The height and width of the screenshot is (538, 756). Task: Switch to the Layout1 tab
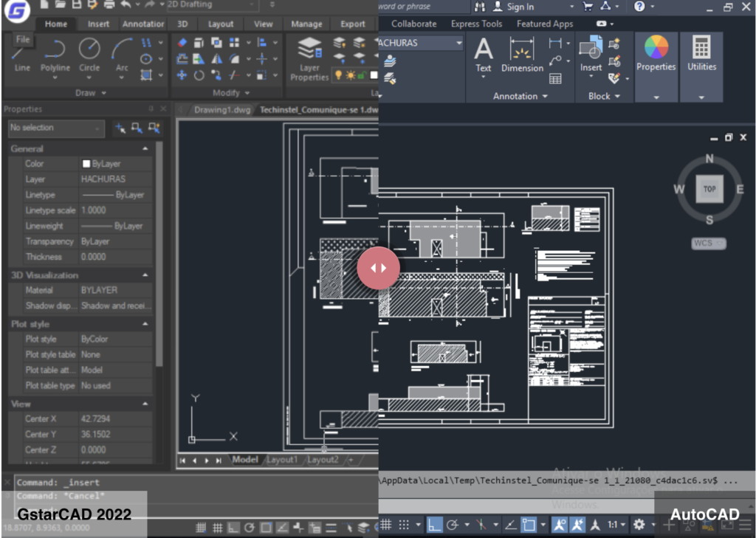pyautogui.click(x=282, y=460)
